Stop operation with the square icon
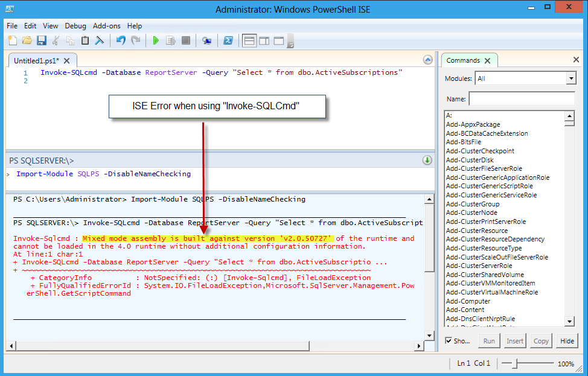The height and width of the screenshot is (376, 588). click(185, 40)
